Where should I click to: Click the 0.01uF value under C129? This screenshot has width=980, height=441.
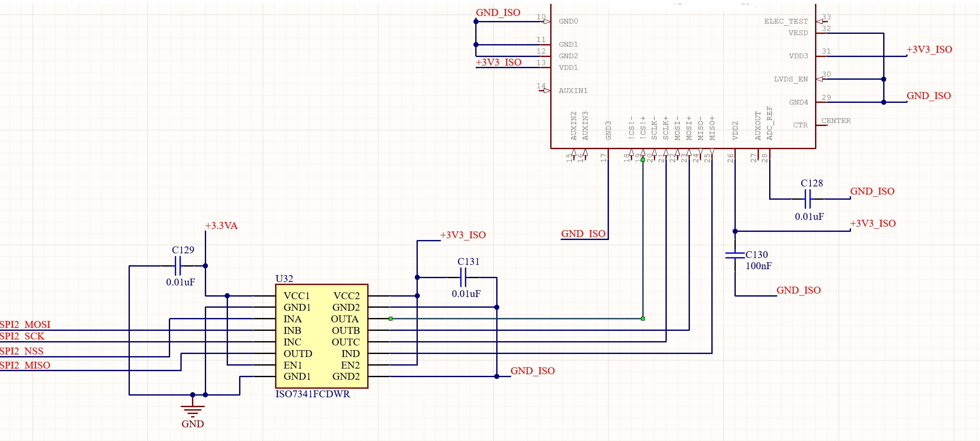coord(180,282)
